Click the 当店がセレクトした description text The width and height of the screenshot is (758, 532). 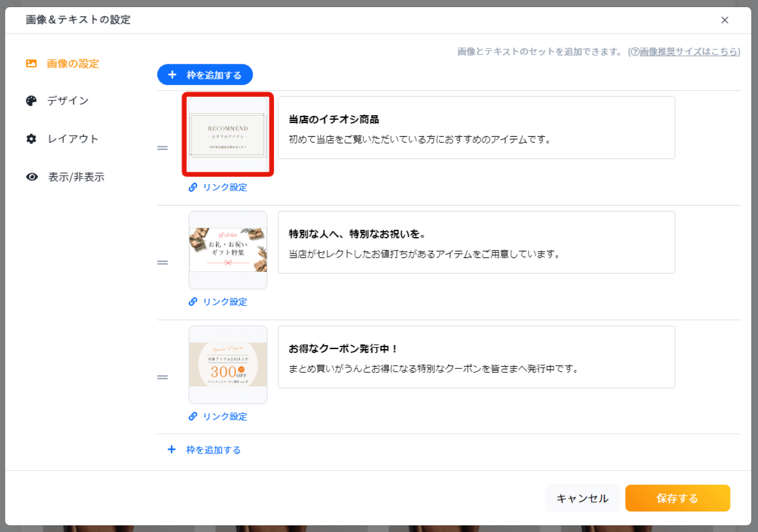pos(424,254)
